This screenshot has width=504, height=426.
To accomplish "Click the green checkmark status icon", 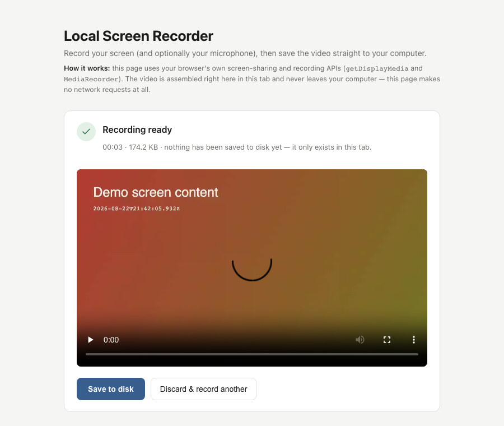I will [86, 132].
